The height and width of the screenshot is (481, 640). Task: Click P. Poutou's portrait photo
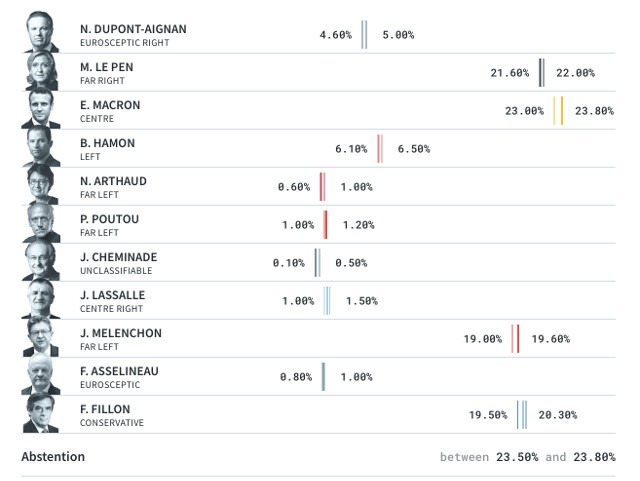(x=41, y=224)
